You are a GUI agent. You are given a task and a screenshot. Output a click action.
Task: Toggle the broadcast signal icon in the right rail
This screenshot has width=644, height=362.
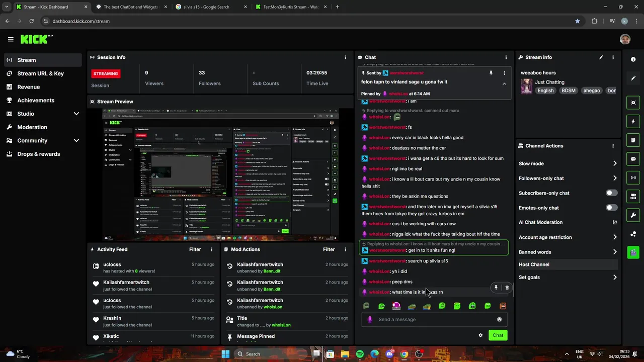[x=633, y=177]
